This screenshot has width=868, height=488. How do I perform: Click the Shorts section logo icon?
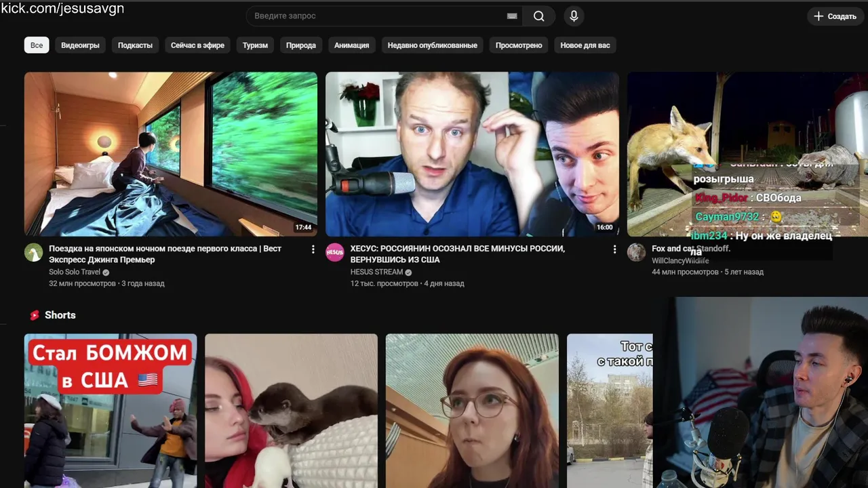[x=35, y=315]
